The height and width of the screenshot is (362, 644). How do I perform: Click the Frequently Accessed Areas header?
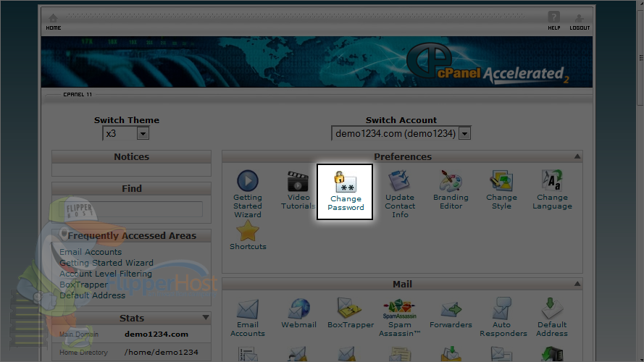tap(131, 235)
